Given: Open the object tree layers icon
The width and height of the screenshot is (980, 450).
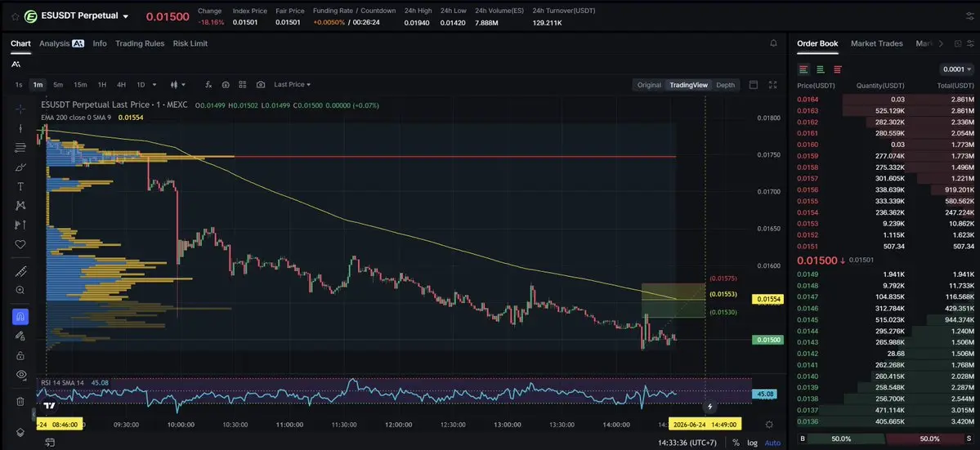Looking at the screenshot, I should click(x=20, y=432).
